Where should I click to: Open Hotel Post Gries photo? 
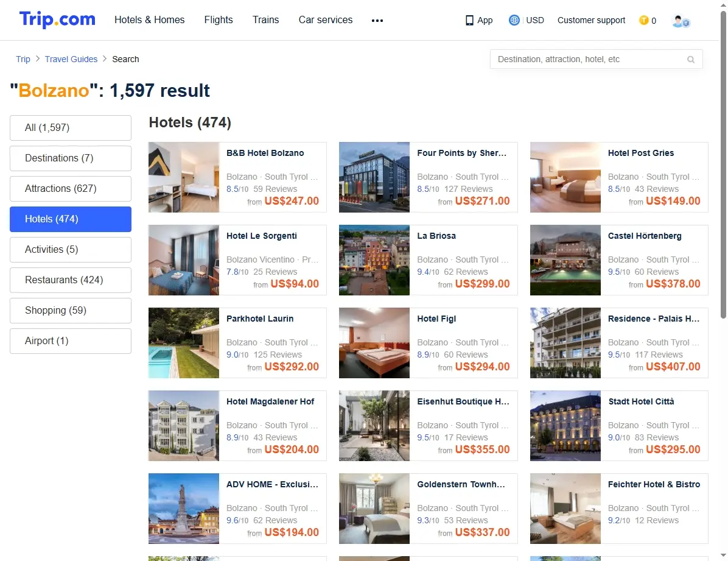point(565,177)
